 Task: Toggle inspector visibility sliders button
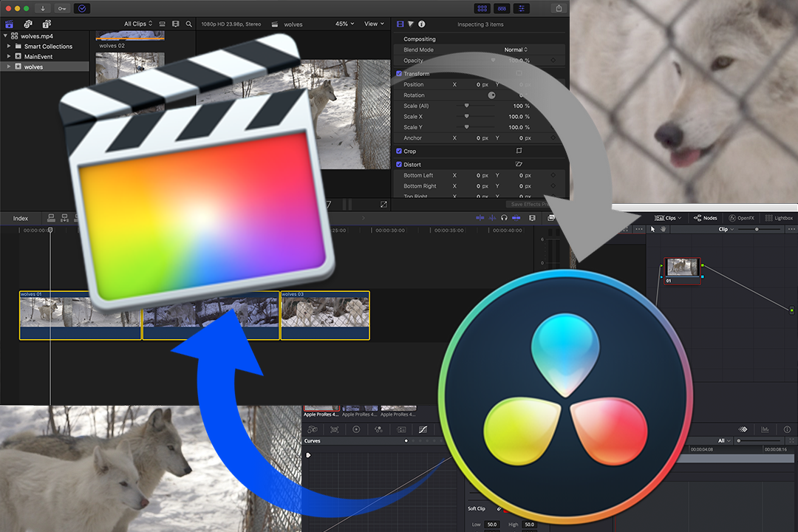pos(522,8)
